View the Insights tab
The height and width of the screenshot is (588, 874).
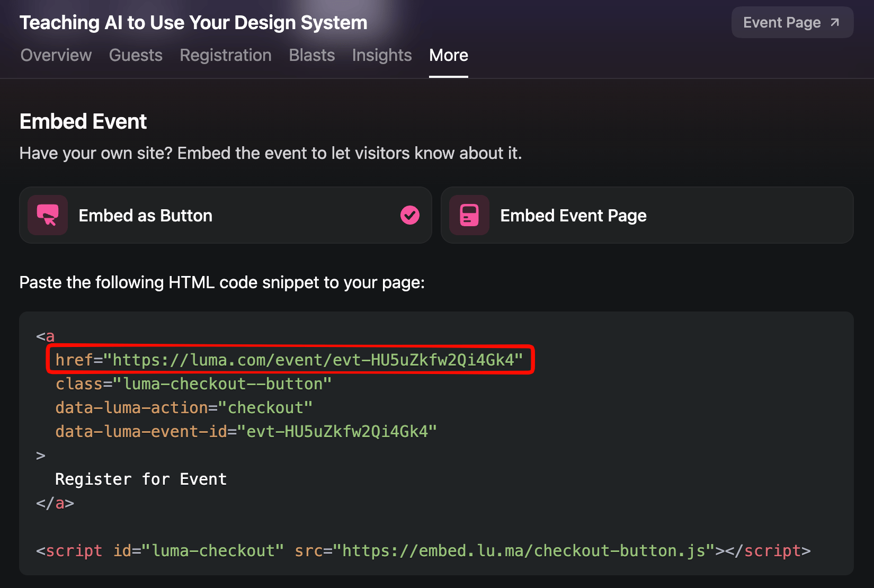(x=382, y=55)
